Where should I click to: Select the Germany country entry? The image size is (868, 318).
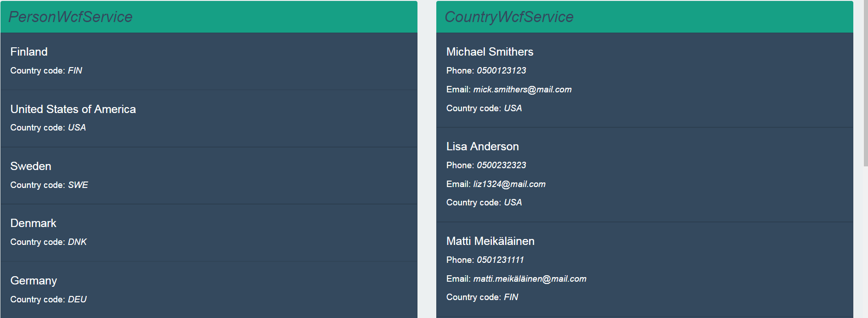(209, 290)
